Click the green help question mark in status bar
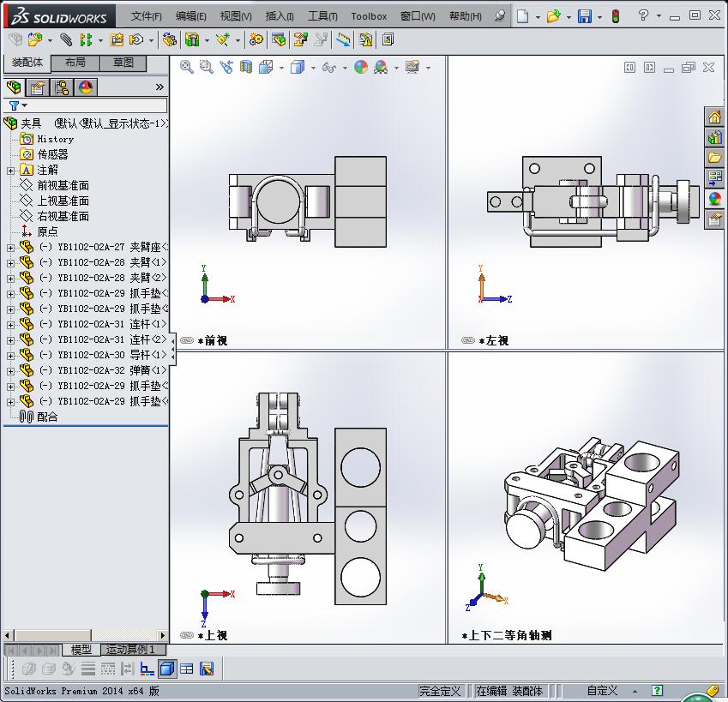The height and width of the screenshot is (702, 728). tap(657, 690)
